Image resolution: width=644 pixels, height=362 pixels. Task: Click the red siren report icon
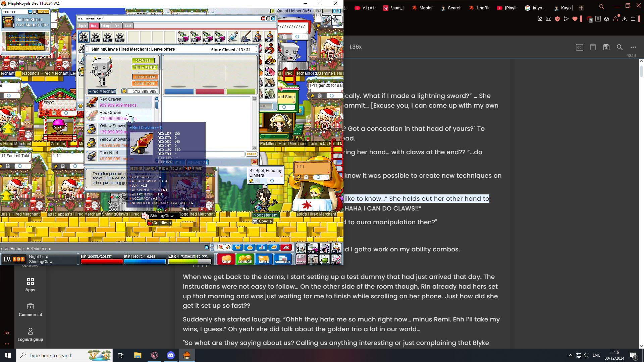[x=221, y=247]
